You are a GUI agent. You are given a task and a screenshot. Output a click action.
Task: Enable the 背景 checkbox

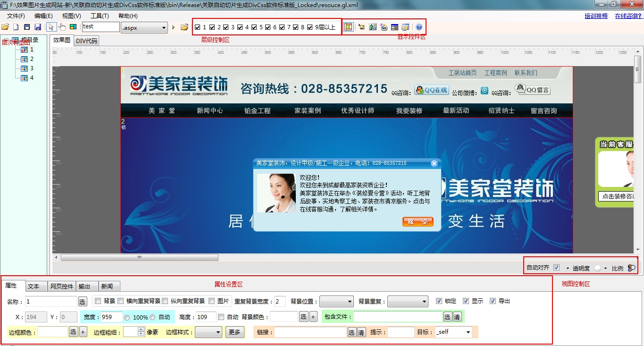coord(98,301)
